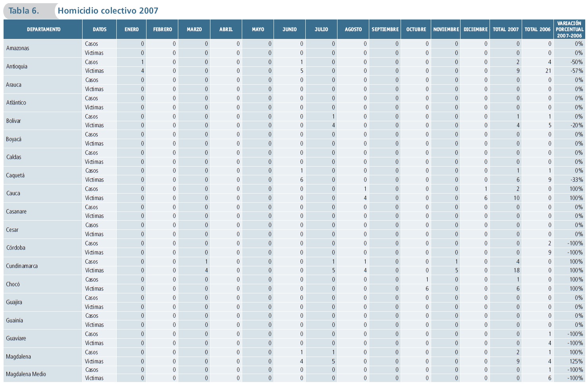
Task: Select the 125% variation for Magdalena Víctimas
Action: pos(576,361)
